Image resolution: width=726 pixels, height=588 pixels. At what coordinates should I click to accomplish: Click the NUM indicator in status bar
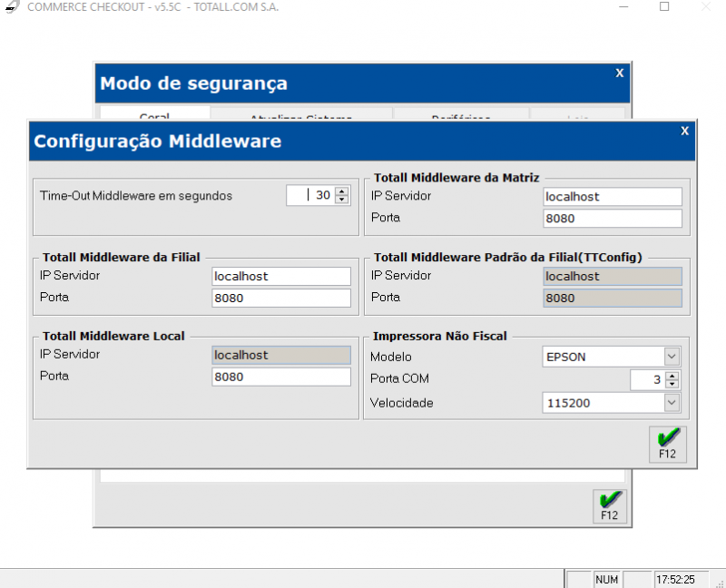tap(606, 579)
